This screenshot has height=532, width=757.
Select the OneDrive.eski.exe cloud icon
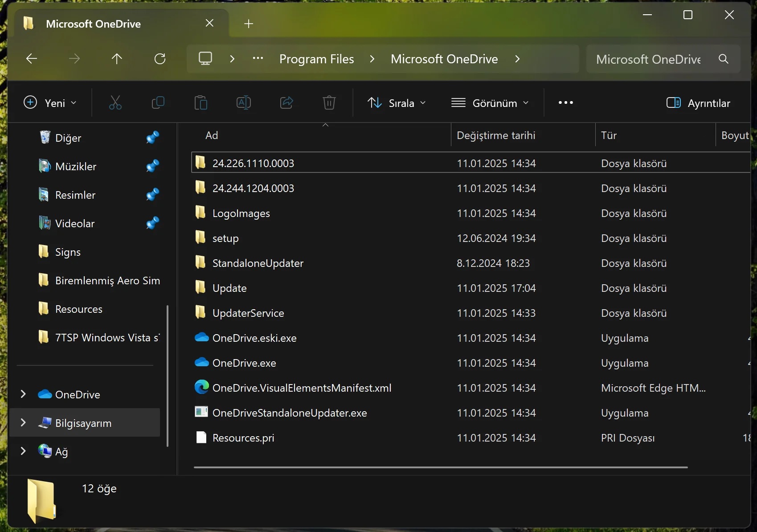201,338
